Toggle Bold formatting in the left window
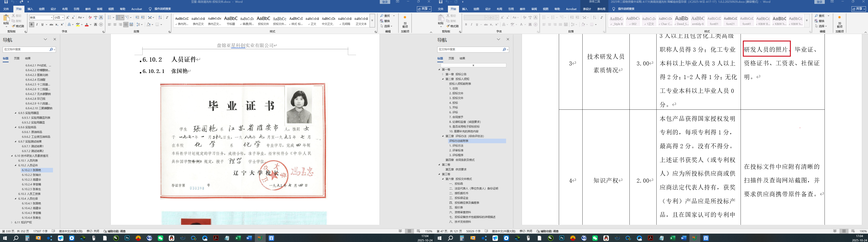Viewport: 868px width, 242px height. click(x=31, y=25)
